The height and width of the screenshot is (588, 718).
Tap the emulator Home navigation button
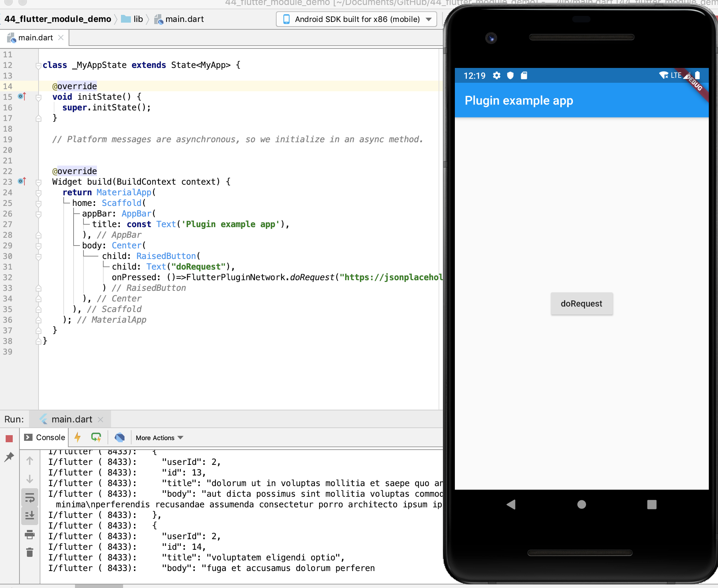[581, 505]
